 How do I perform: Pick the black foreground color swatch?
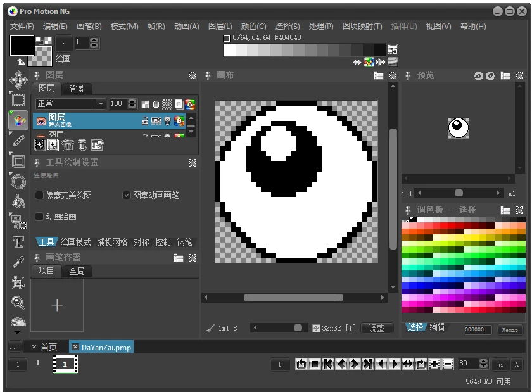[x=22, y=46]
